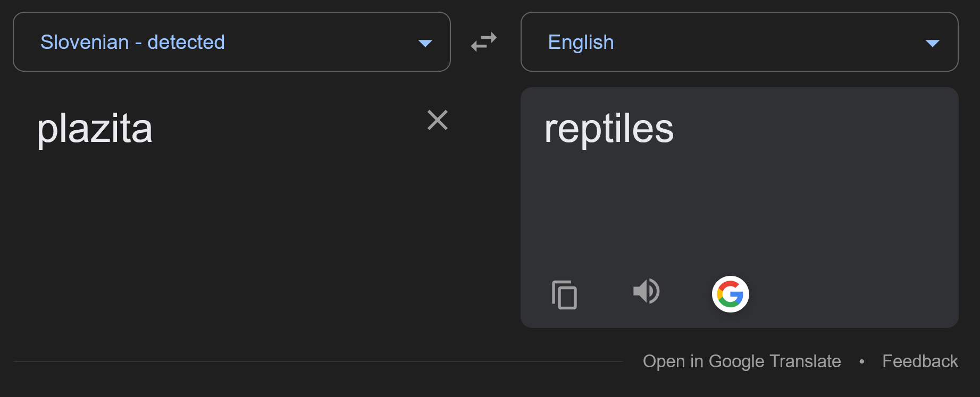Swap the source and target languages
Screen dimensions: 980x397
pos(484,42)
